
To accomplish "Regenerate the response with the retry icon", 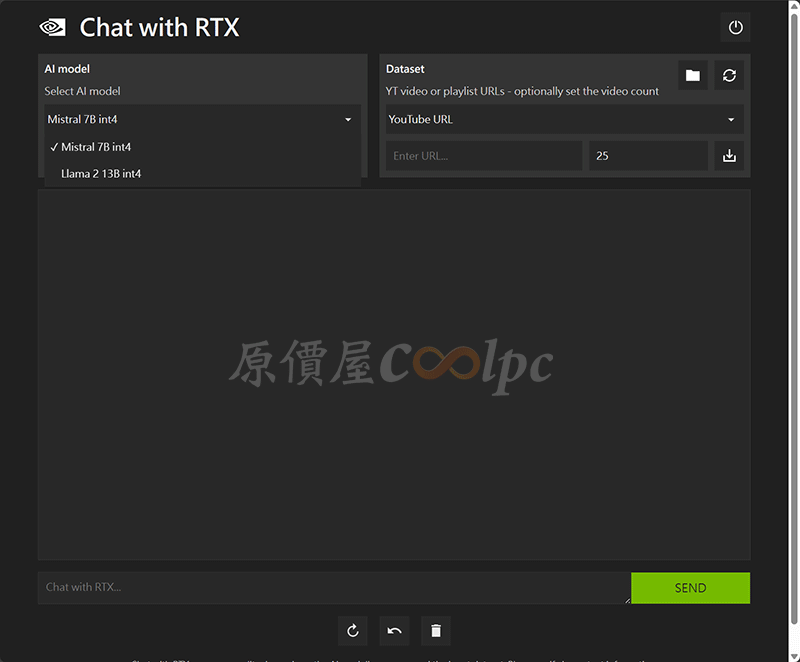I will point(353,631).
